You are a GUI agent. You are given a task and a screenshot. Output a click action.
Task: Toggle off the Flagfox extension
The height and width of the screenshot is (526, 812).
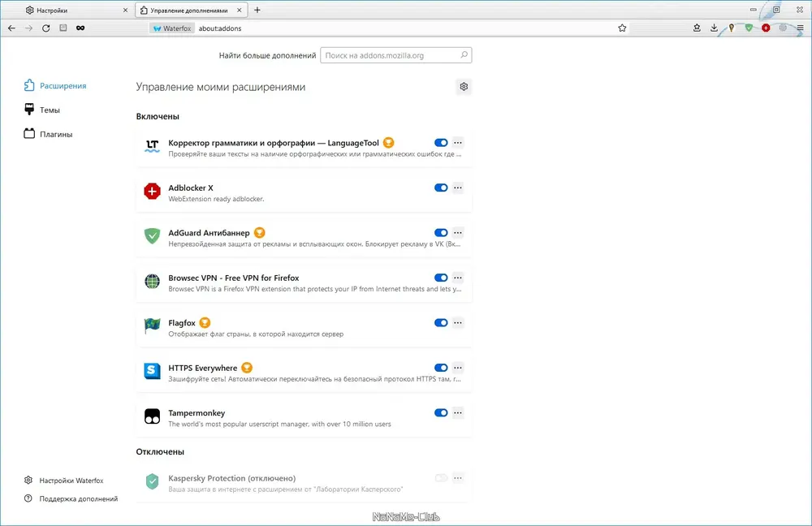441,323
